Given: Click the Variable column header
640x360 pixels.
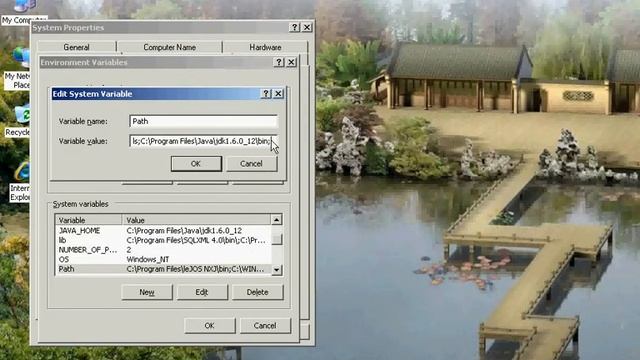Looking at the screenshot, I should (x=89, y=220).
